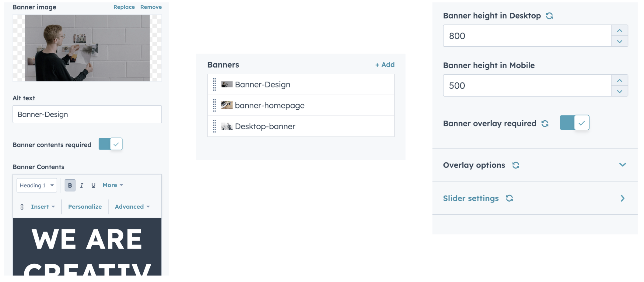Apply italic formatting in editor toolbar
This screenshot has width=644, height=282.
click(82, 185)
